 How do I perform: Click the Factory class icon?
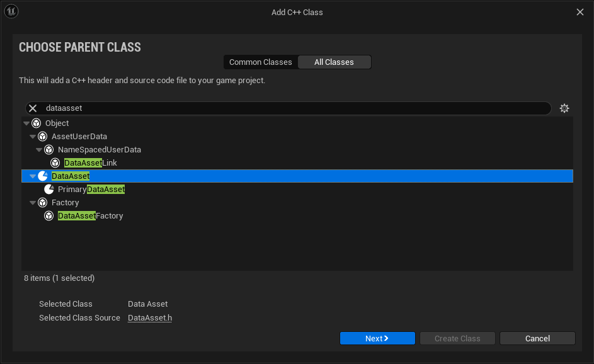[x=43, y=203]
